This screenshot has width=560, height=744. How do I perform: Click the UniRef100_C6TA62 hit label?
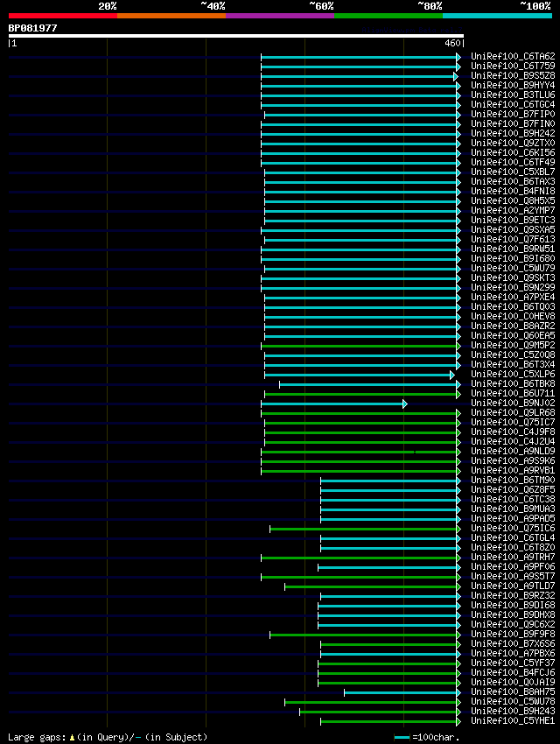tap(513, 57)
